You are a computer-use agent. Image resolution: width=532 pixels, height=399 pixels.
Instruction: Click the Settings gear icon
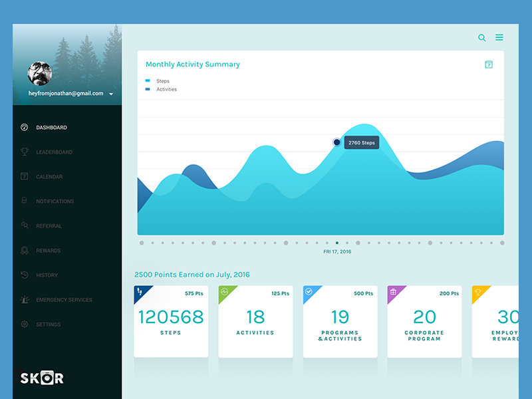25,325
